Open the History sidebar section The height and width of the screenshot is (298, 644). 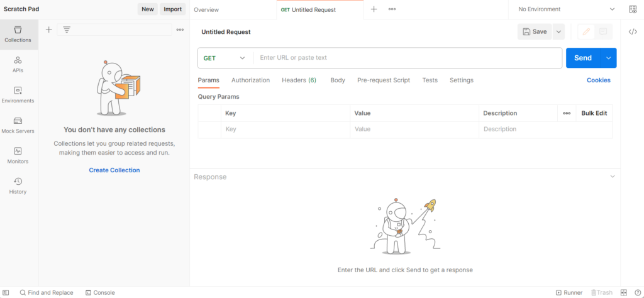tap(18, 186)
